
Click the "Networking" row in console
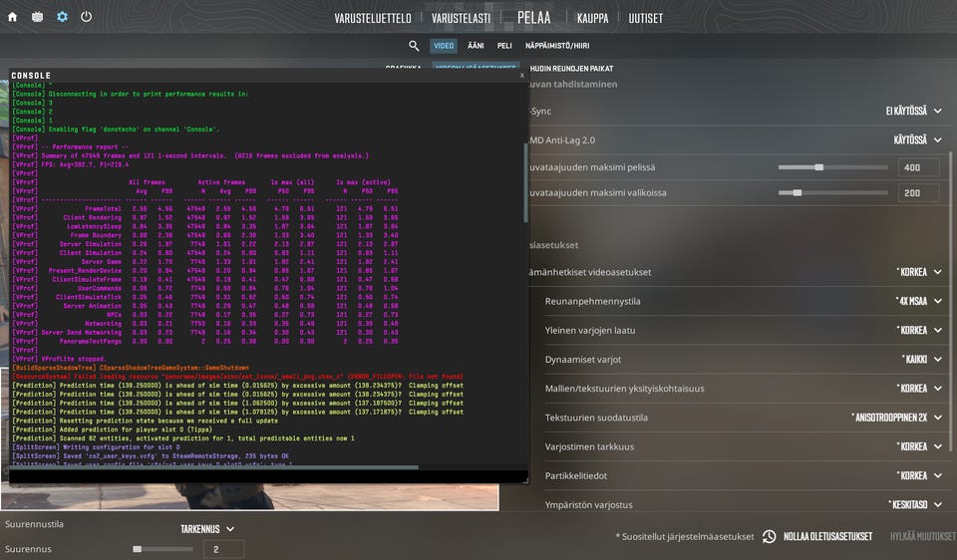[205, 323]
